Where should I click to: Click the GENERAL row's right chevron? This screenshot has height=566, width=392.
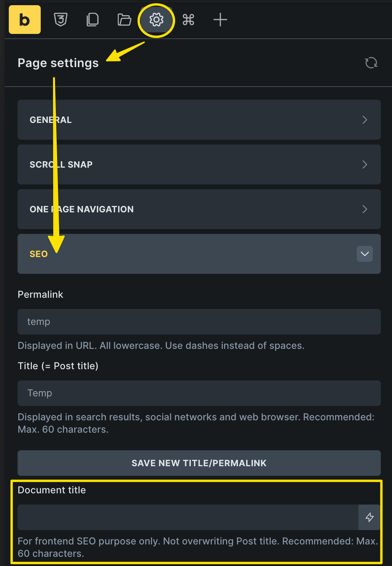coord(364,120)
